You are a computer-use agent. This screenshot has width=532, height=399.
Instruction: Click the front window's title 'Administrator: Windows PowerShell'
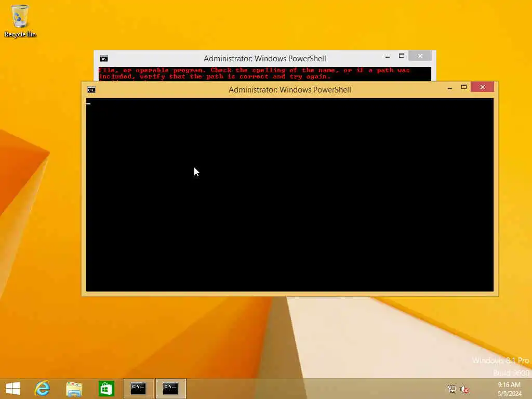coord(290,90)
